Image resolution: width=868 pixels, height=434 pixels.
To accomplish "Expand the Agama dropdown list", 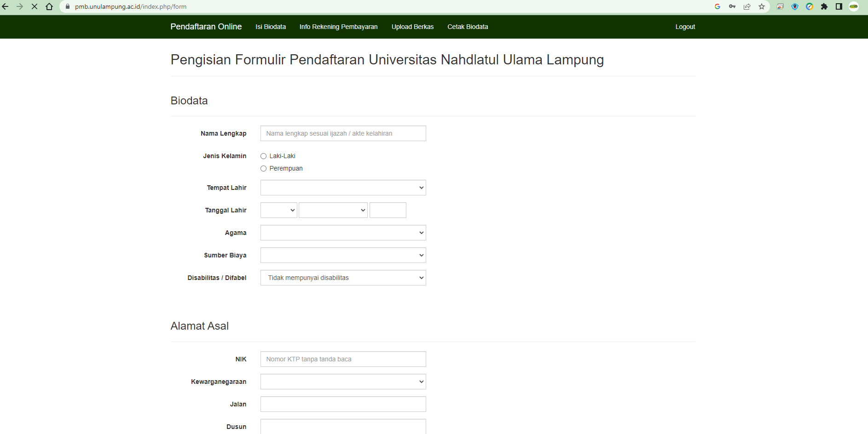I will click(343, 233).
